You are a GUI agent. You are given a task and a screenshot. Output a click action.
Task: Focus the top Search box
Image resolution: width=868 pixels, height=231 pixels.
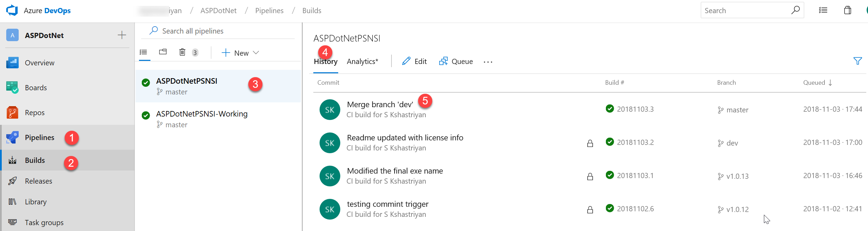(752, 10)
